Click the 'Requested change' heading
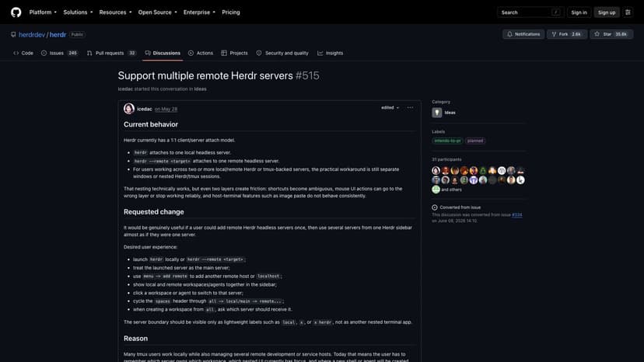 (153, 212)
